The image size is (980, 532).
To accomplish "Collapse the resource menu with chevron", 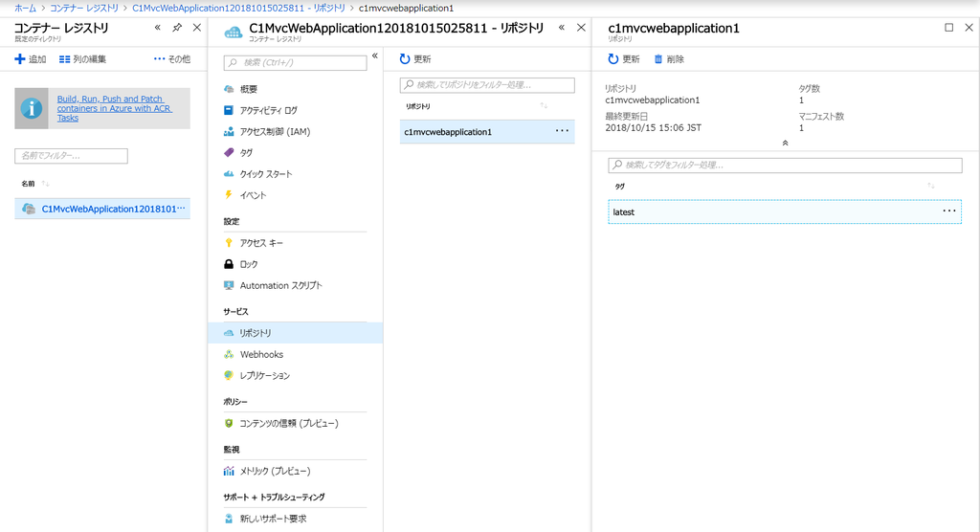I will [375, 55].
